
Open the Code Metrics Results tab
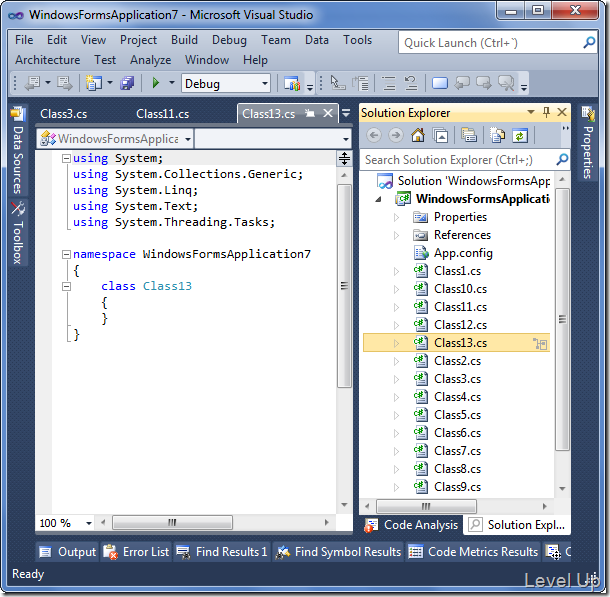(x=473, y=552)
